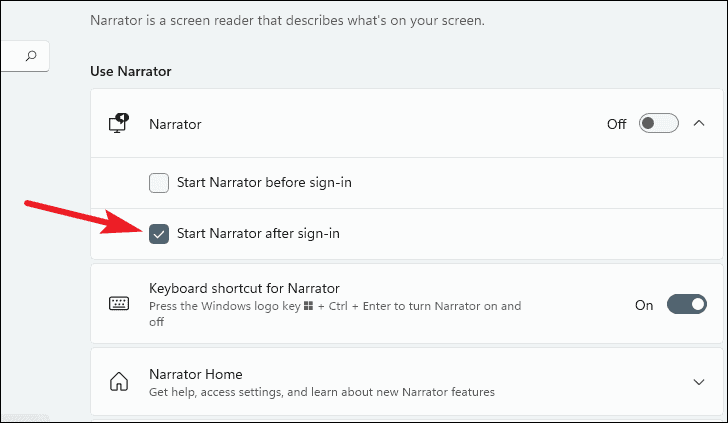This screenshot has height=423, width=728.
Task: Click the search magnifier icon
Action: 31,56
